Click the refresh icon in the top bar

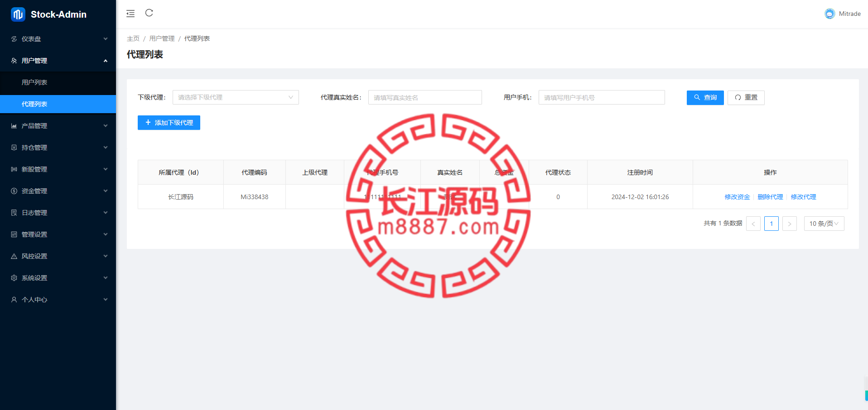[x=149, y=13]
